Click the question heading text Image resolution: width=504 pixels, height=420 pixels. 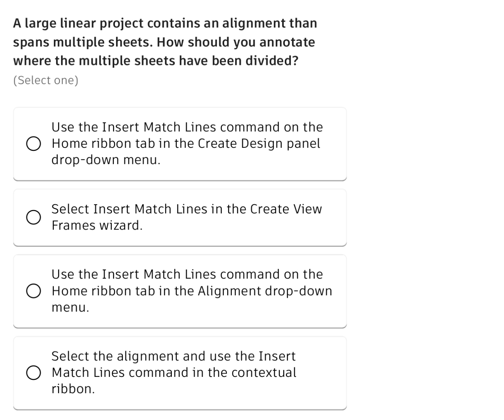tap(164, 42)
